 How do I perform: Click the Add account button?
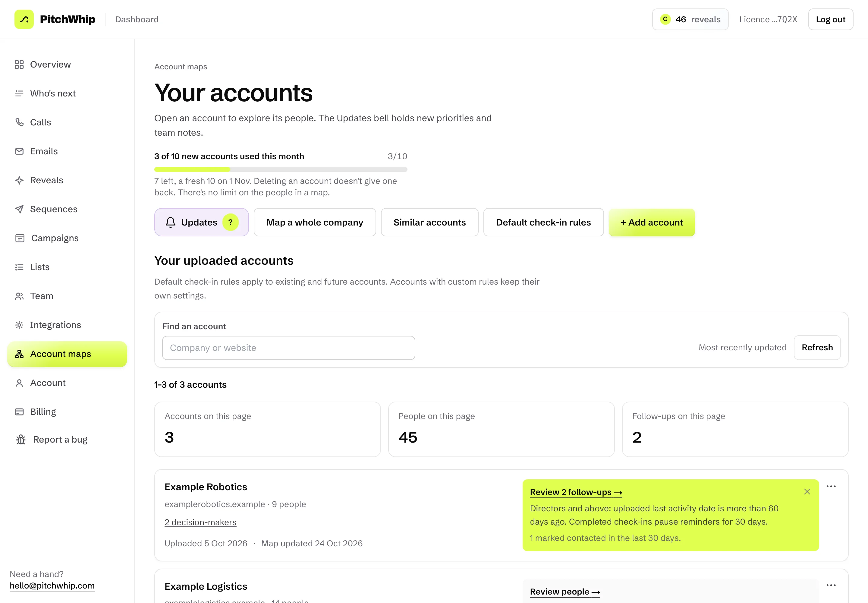coord(652,222)
